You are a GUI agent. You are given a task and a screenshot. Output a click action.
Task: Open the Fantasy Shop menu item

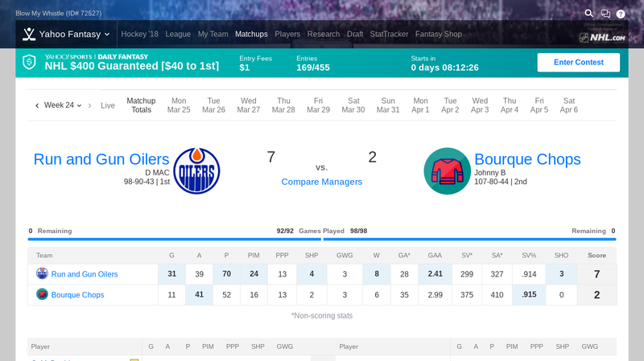coord(438,34)
